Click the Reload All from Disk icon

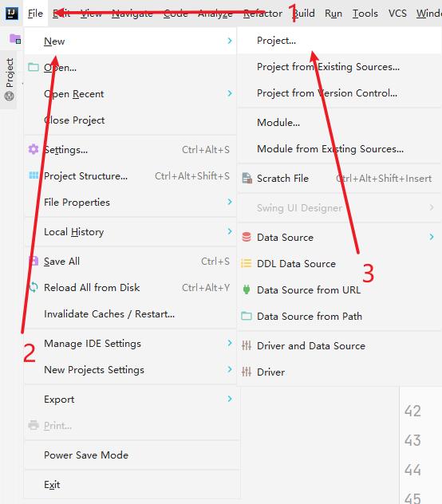point(34,287)
